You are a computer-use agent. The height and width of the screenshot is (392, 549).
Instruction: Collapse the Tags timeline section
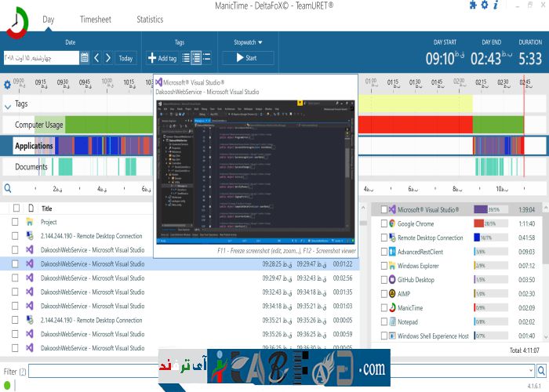coord(8,104)
